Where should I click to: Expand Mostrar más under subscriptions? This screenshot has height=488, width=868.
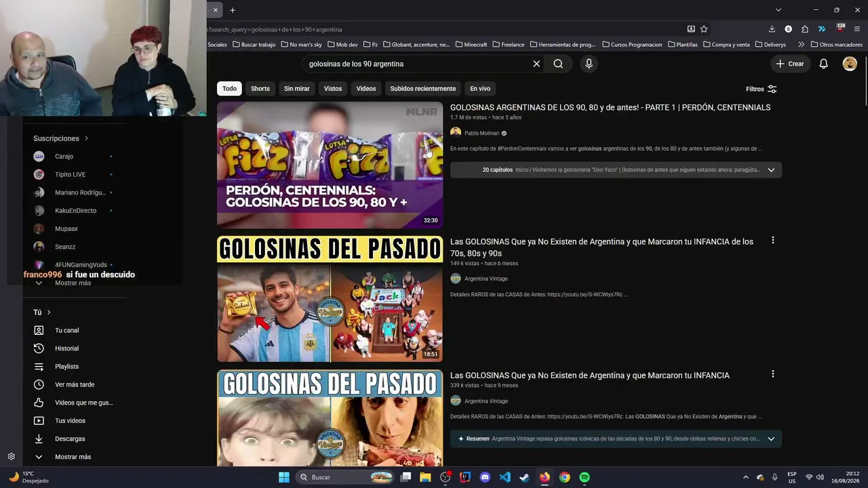73,283
